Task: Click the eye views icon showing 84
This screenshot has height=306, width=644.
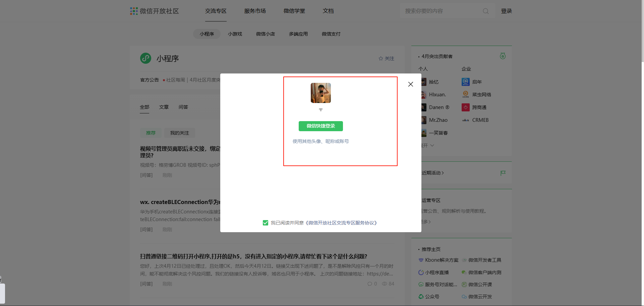Action: [x=385, y=284]
